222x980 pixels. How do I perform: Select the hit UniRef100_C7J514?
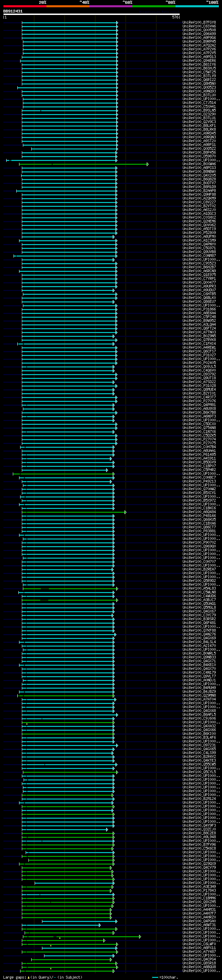pyautogui.click(x=199, y=103)
